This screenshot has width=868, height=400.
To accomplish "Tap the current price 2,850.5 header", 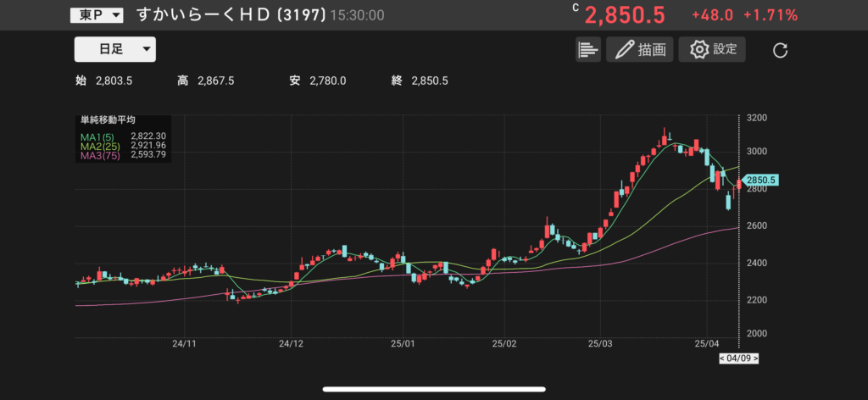I will pos(625,15).
